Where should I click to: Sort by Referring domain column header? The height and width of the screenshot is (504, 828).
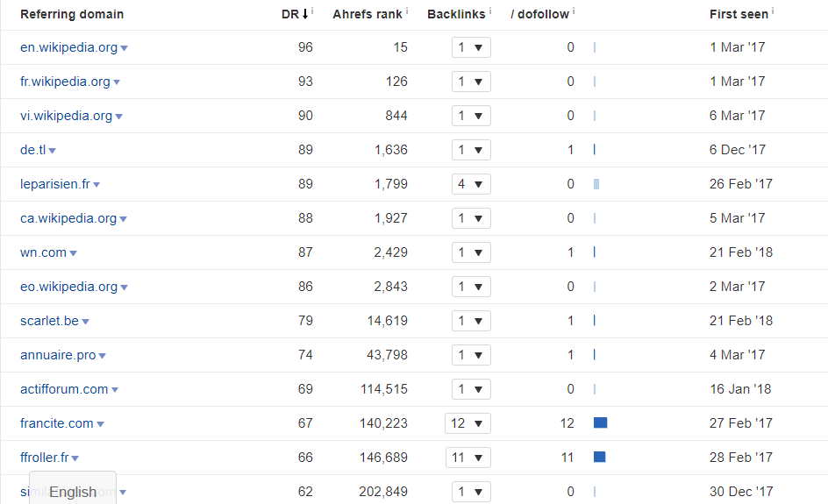tap(72, 14)
